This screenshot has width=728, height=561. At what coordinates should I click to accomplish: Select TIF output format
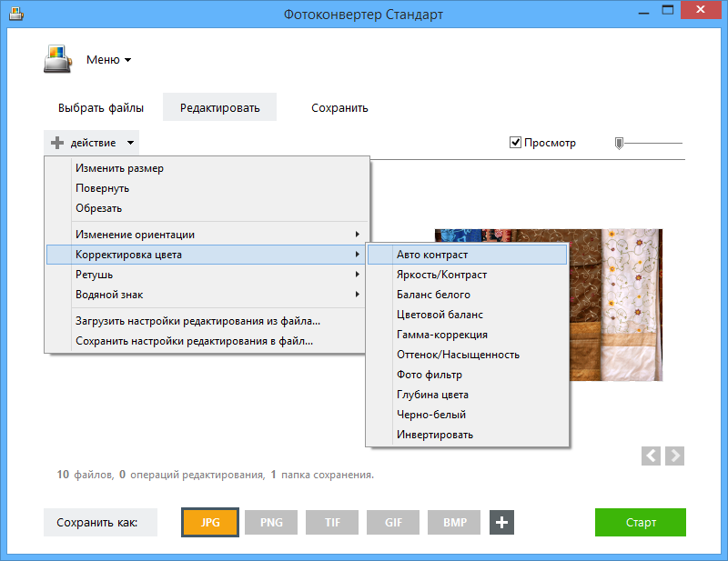pyautogui.click(x=332, y=522)
